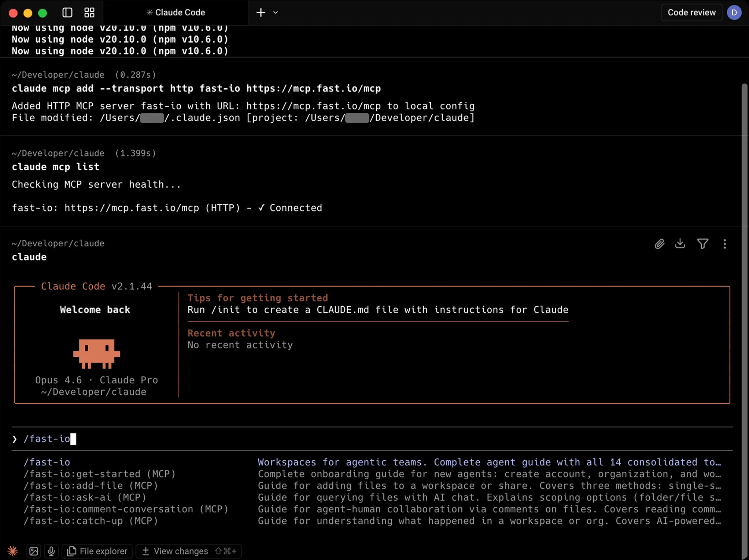Click View changes button
Image resolution: width=749 pixels, height=560 pixels.
(188, 551)
